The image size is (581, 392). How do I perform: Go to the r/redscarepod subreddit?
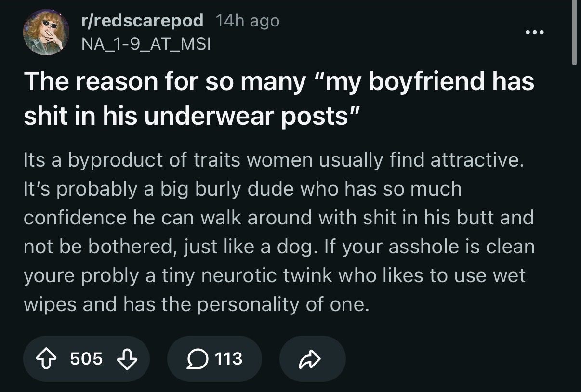(142, 20)
